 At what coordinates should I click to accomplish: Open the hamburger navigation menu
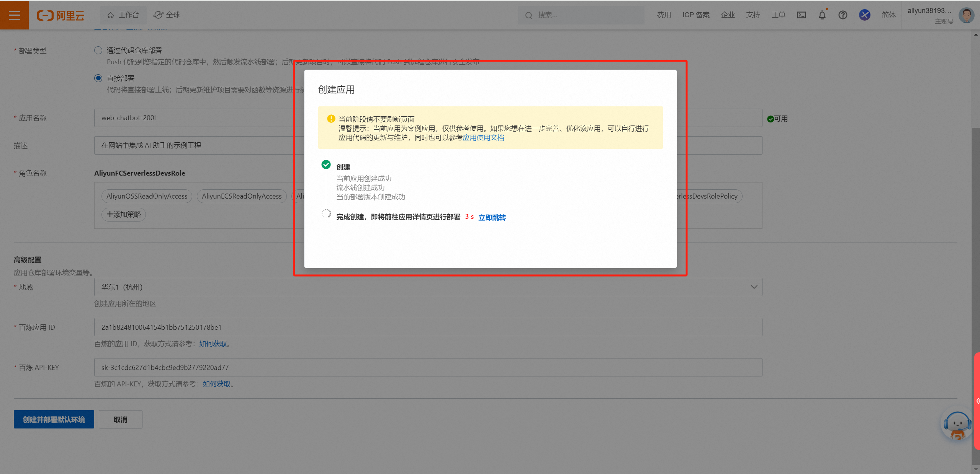(x=14, y=15)
